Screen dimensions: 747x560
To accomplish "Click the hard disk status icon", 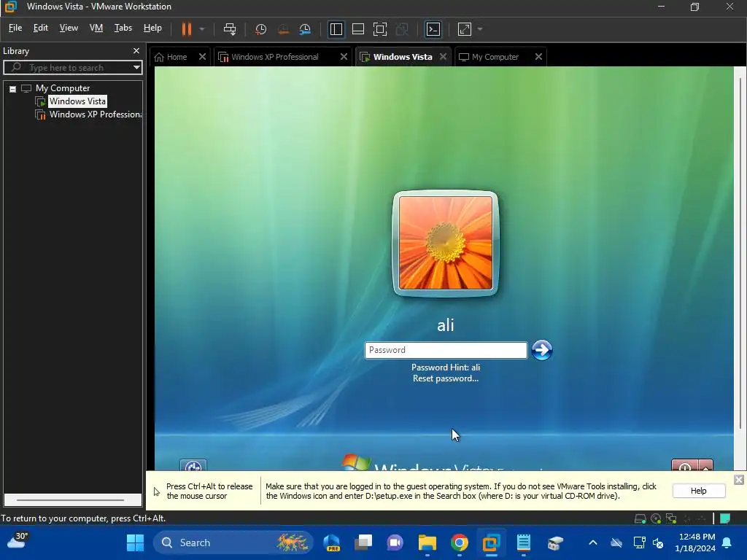I will (x=640, y=518).
